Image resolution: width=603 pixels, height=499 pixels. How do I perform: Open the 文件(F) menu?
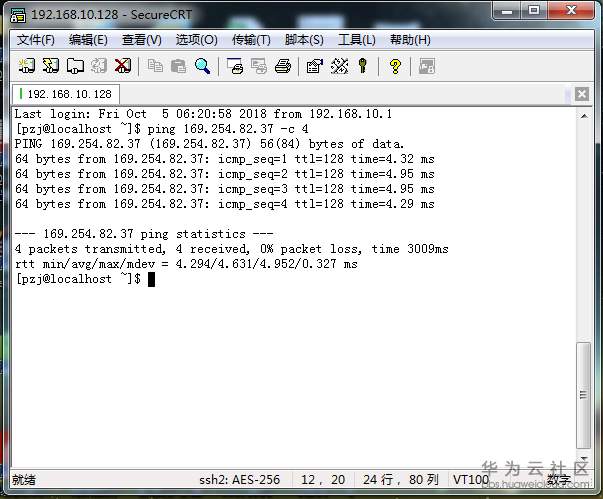coord(36,40)
